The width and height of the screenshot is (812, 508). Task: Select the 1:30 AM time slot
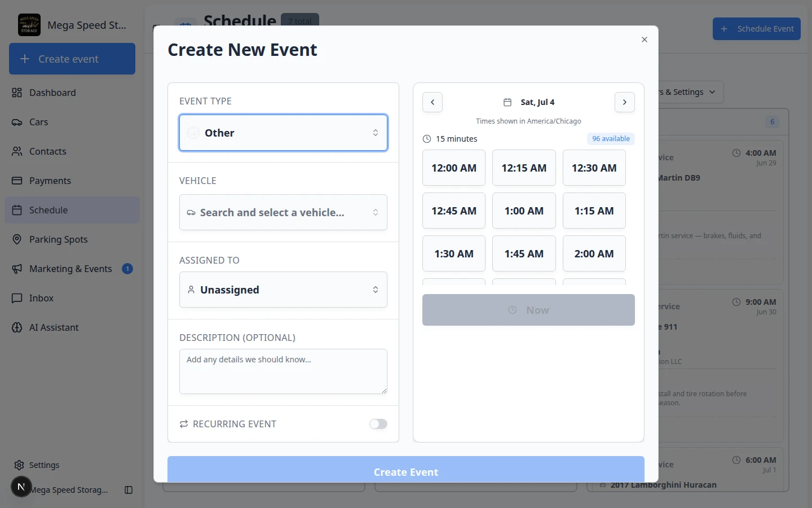[454, 253]
